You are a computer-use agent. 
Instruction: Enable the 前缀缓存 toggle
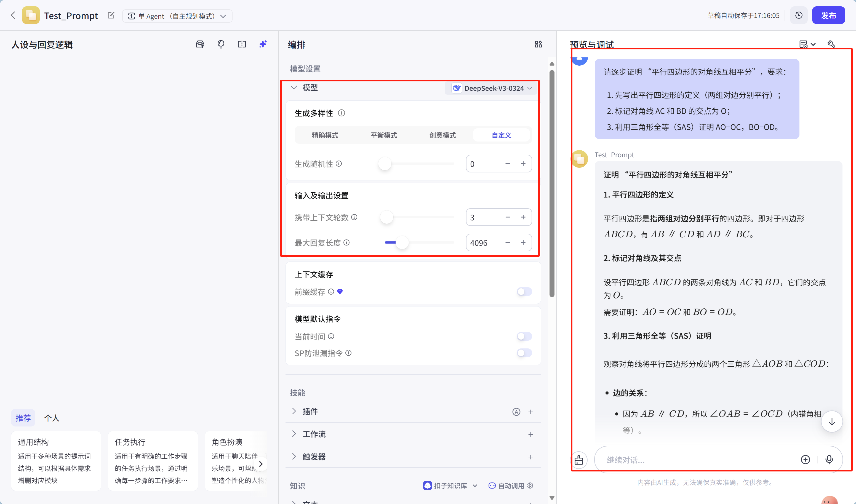[x=524, y=292]
